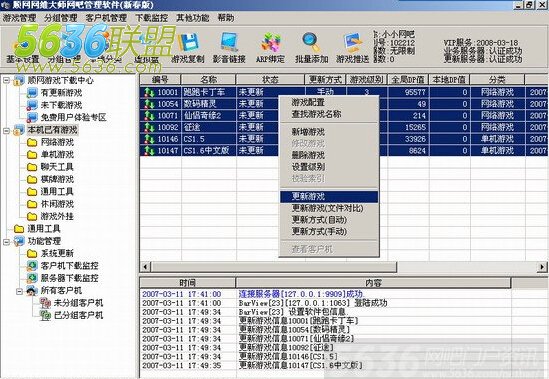Select 客户机下载监控 in the tree
549x379 pixels.
(x=69, y=266)
